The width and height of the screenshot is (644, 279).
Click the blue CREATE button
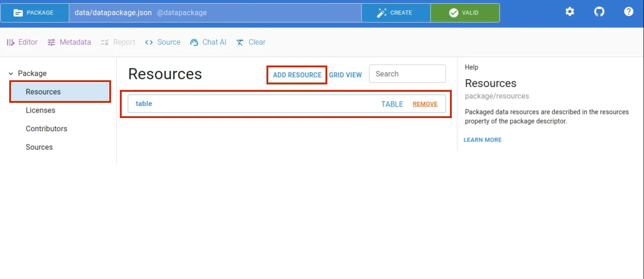(396, 13)
